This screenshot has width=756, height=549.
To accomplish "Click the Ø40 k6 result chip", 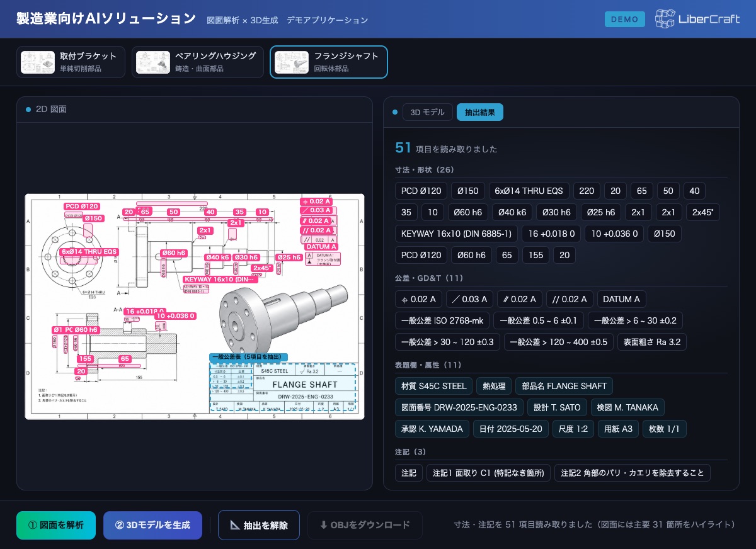I will (512, 213).
